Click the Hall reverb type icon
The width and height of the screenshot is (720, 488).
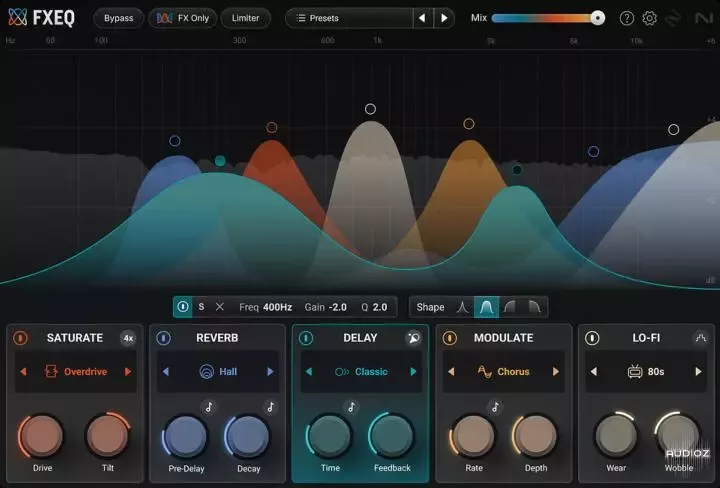(x=207, y=371)
